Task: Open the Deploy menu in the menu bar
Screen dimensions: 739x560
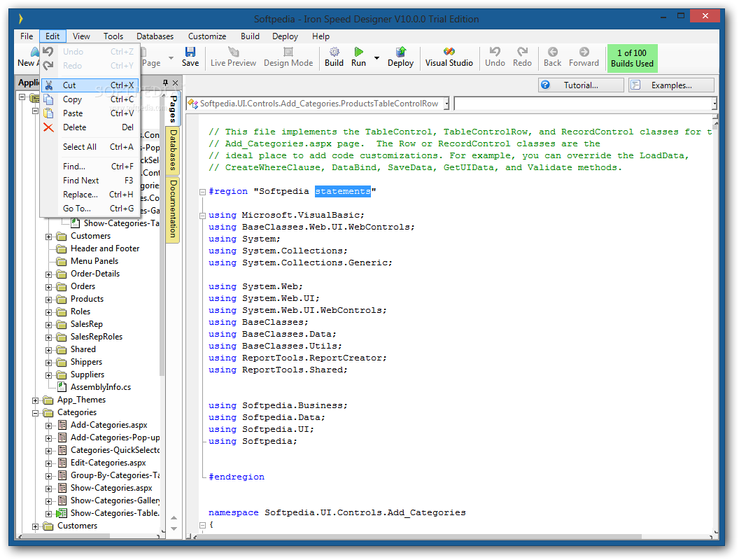Action: coord(285,36)
